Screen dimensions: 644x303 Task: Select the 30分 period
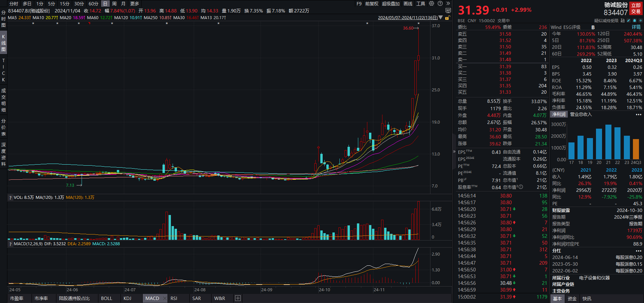(x=79, y=4)
